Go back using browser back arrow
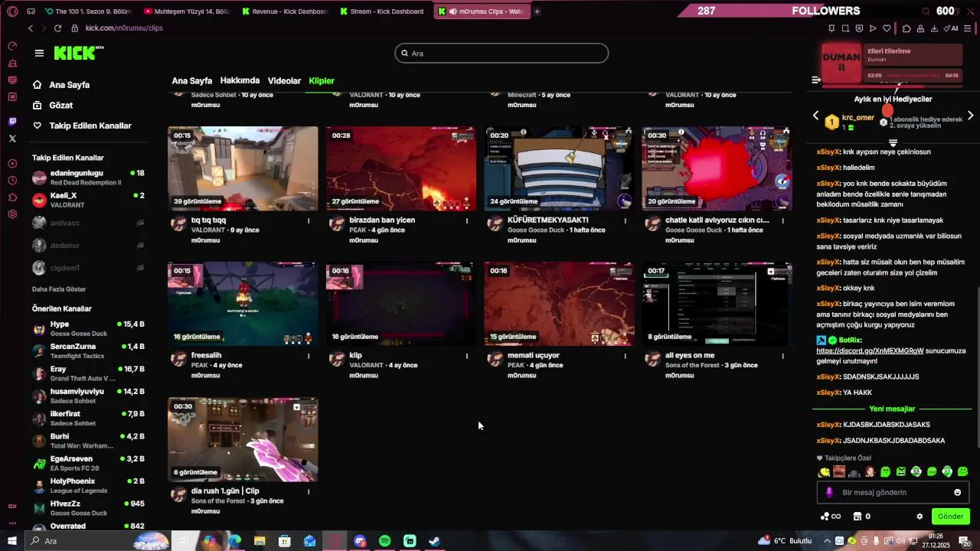Image resolution: width=980 pixels, height=551 pixels. click(x=31, y=28)
